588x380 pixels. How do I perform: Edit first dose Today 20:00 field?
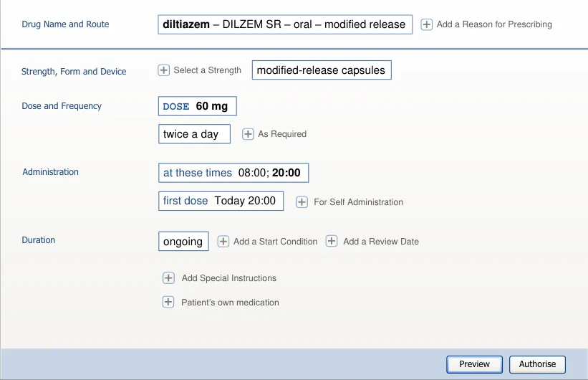click(221, 201)
